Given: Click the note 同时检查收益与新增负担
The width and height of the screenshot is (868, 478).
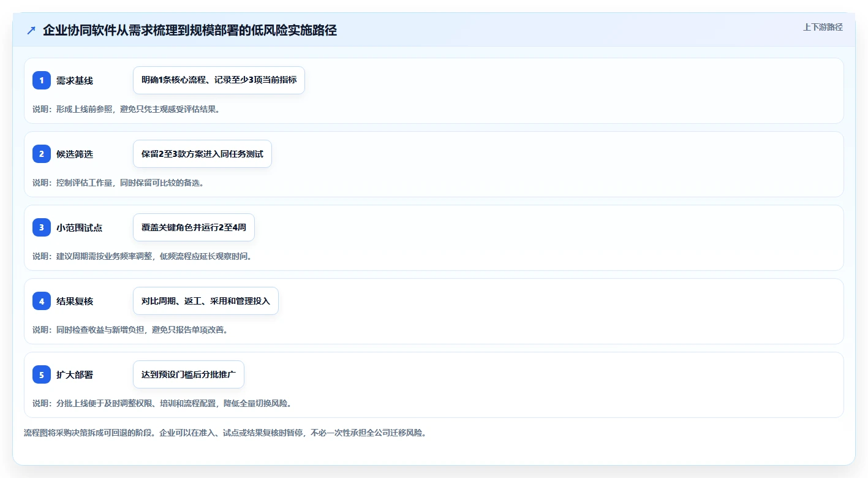Looking at the screenshot, I should click(130, 330).
